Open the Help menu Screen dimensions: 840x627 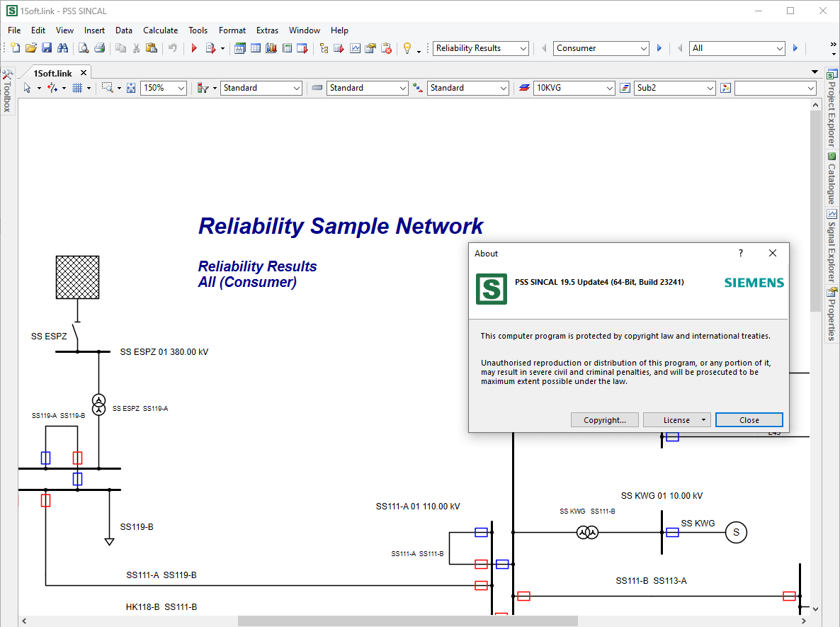click(x=339, y=30)
